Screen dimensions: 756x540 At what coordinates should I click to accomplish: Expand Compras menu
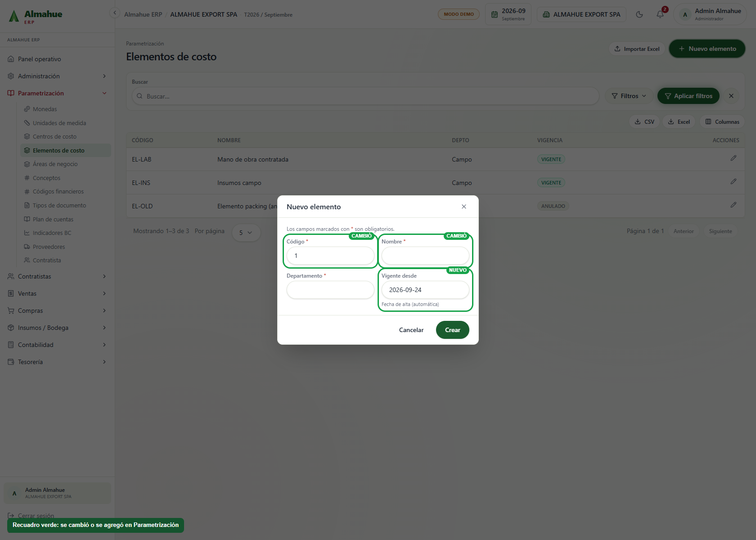point(57,310)
